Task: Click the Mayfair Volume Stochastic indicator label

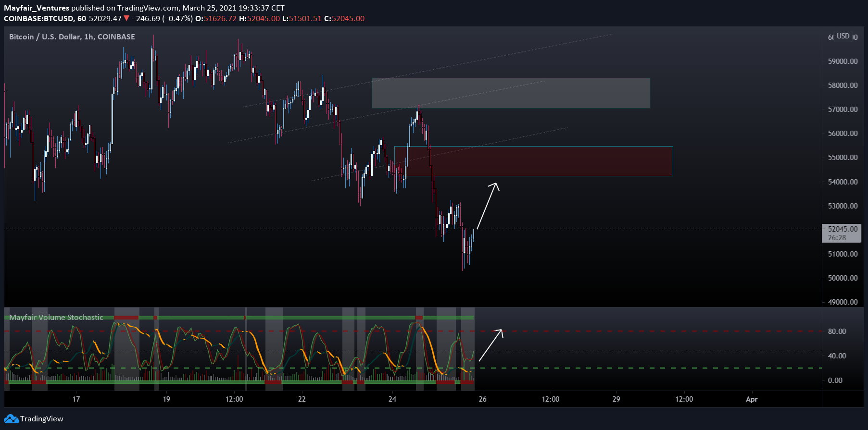Action: click(56, 318)
